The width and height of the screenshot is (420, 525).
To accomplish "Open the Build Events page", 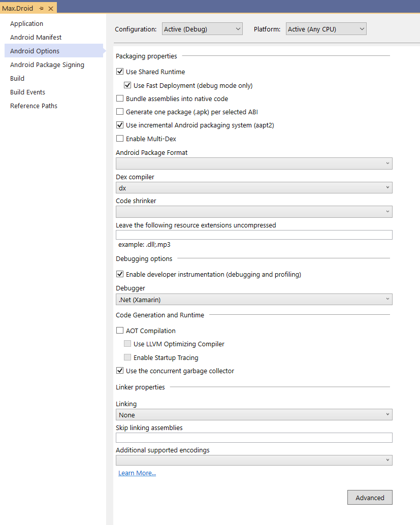I will 27,92.
